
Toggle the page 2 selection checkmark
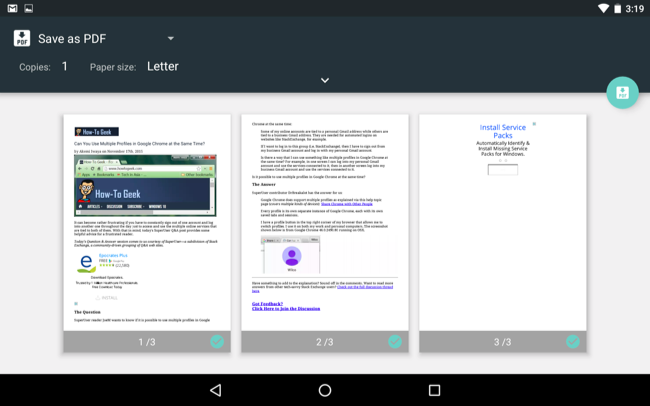(395, 342)
